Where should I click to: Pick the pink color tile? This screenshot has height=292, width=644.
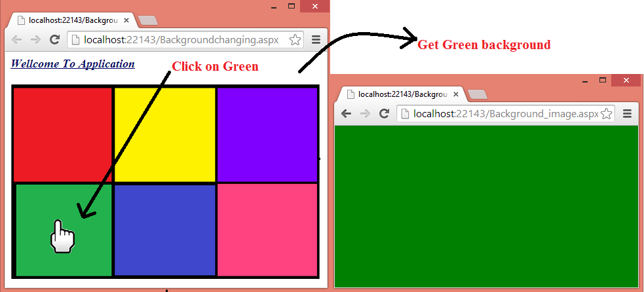[x=267, y=230]
